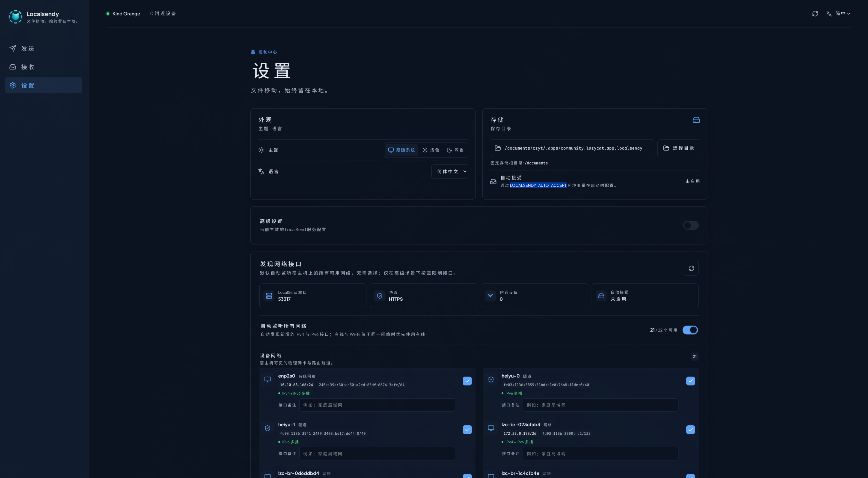The width and height of the screenshot is (868, 478).
Task: Click the heiyu-0 接口备注 input field
Action: click(x=600, y=405)
